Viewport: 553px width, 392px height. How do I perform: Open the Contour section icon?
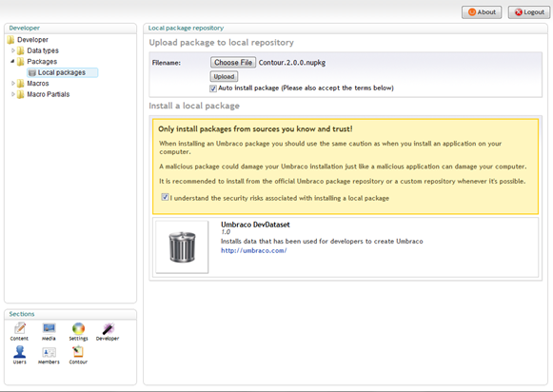click(78, 352)
